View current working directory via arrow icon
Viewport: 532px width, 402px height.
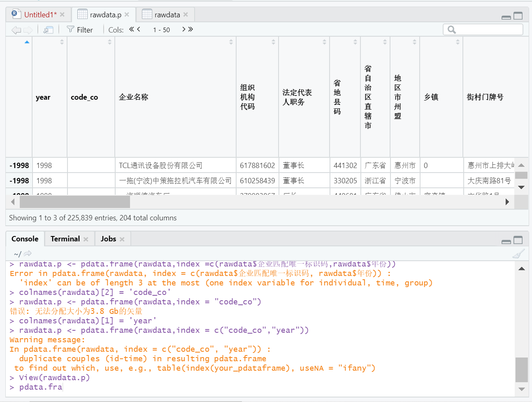[28, 254]
